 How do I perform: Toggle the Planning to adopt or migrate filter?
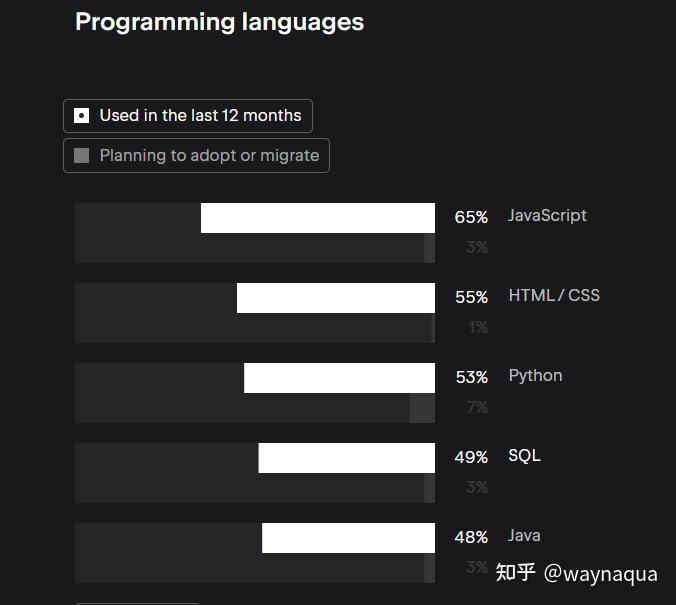coord(196,156)
